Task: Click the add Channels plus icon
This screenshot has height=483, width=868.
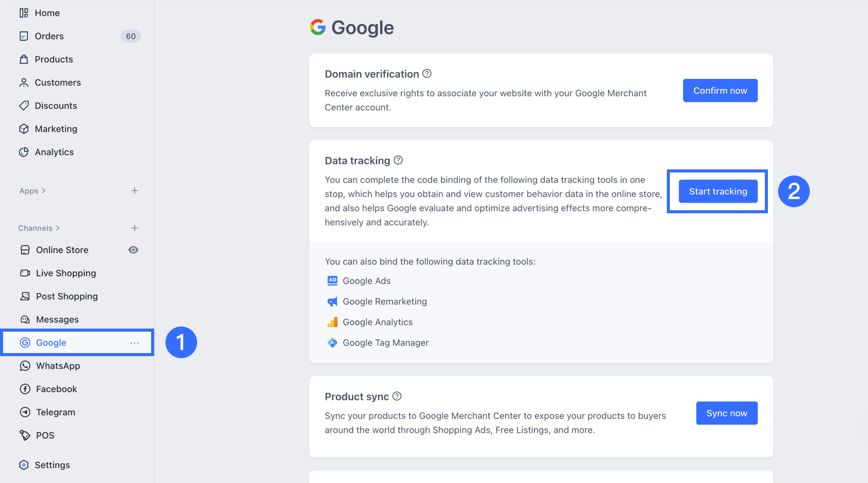Action: [134, 228]
